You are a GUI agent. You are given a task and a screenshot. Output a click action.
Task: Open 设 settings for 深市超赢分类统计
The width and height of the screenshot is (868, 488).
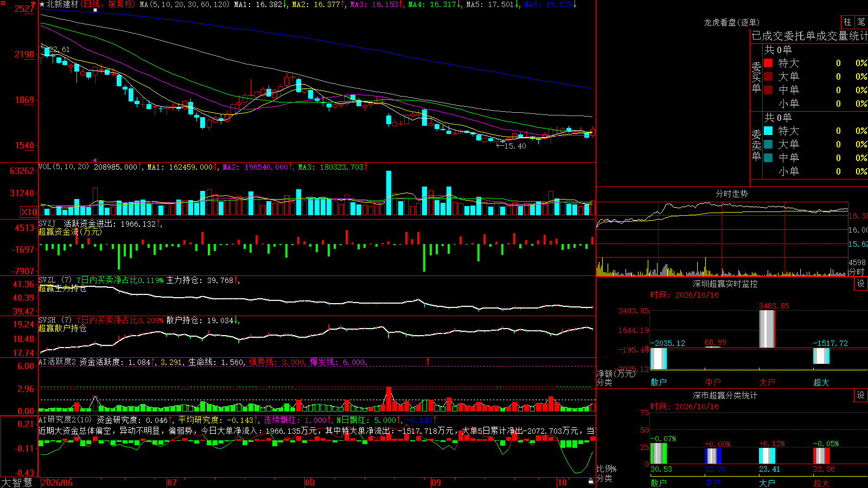tap(861, 395)
